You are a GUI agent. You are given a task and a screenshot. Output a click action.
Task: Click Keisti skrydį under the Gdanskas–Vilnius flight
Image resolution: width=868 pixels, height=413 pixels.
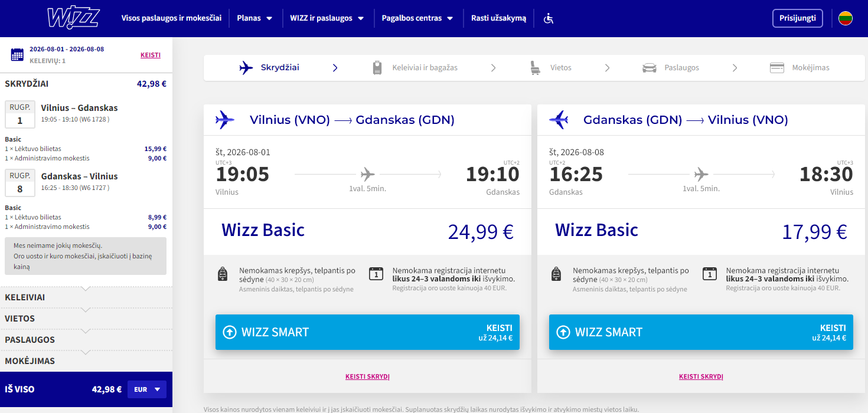coord(701,376)
